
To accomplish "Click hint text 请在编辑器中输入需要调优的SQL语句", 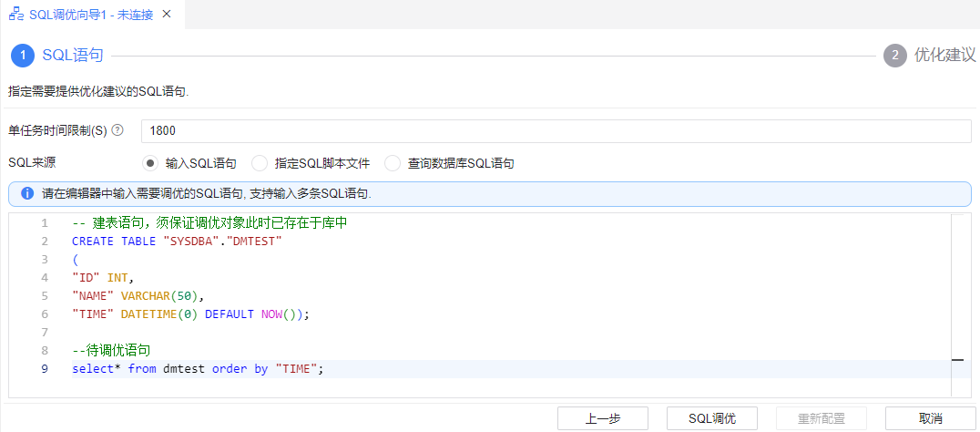I will pyautogui.click(x=207, y=194).
